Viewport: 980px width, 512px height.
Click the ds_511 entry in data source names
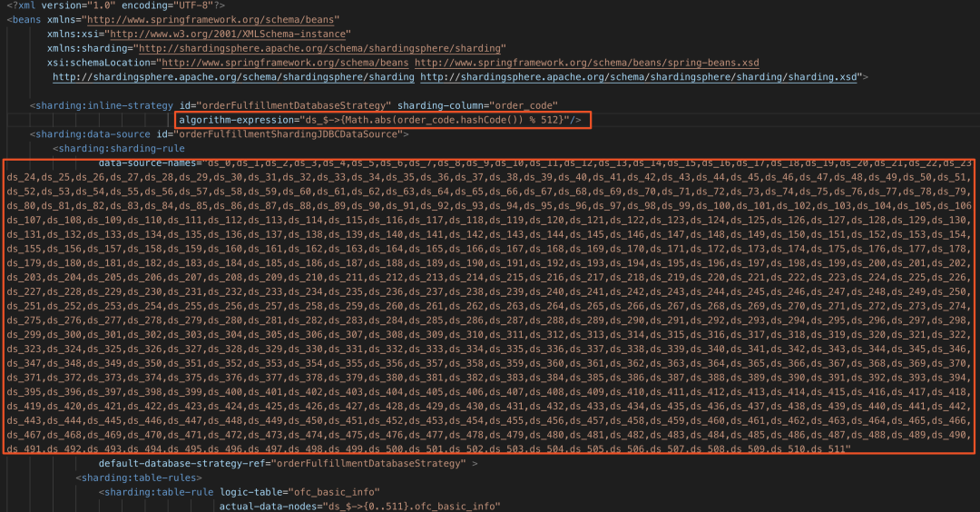(828, 448)
